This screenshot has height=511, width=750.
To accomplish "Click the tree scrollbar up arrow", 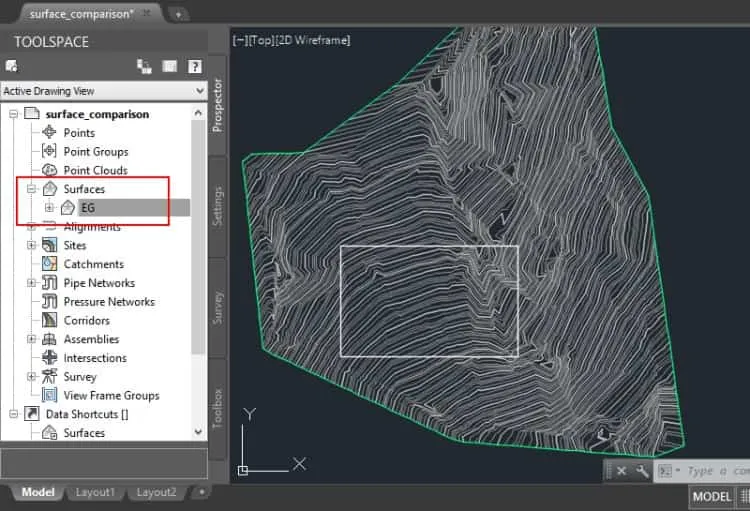I will (x=198, y=113).
